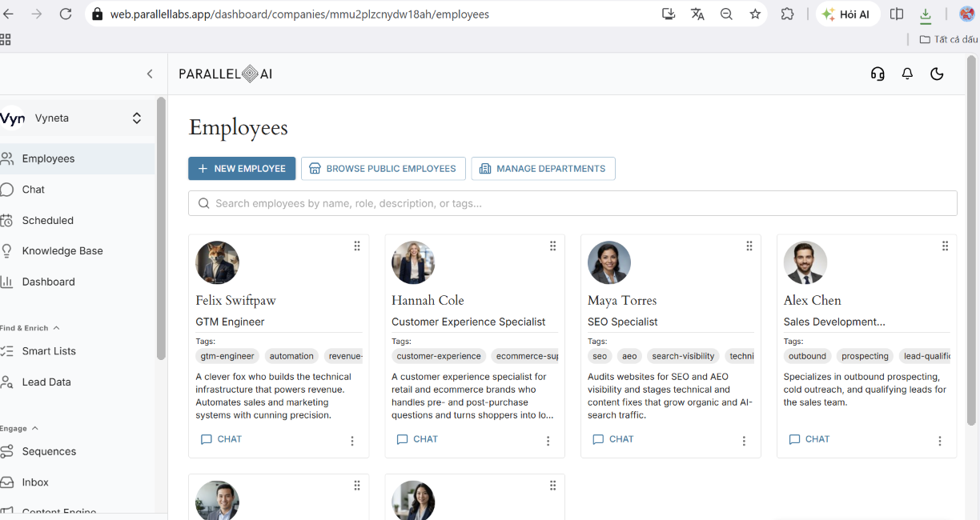Open browser extensions puzzle icon
Viewport: 980px width, 520px height.
click(788, 14)
